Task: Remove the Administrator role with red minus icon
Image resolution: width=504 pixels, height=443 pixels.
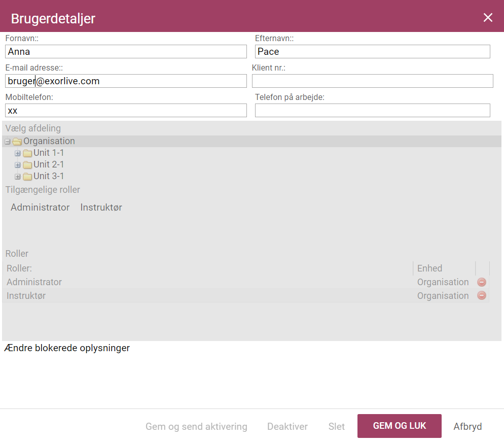Action: tap(482, 282)
